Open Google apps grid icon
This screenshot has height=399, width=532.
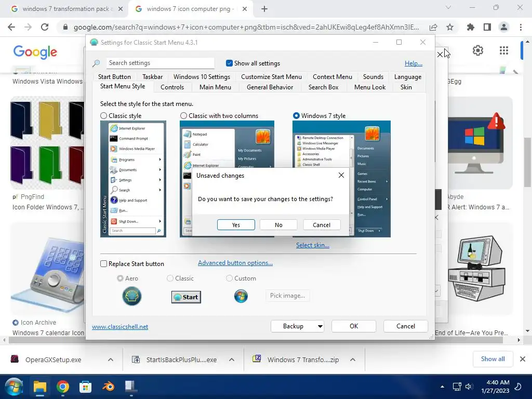[x=504, y=50]
